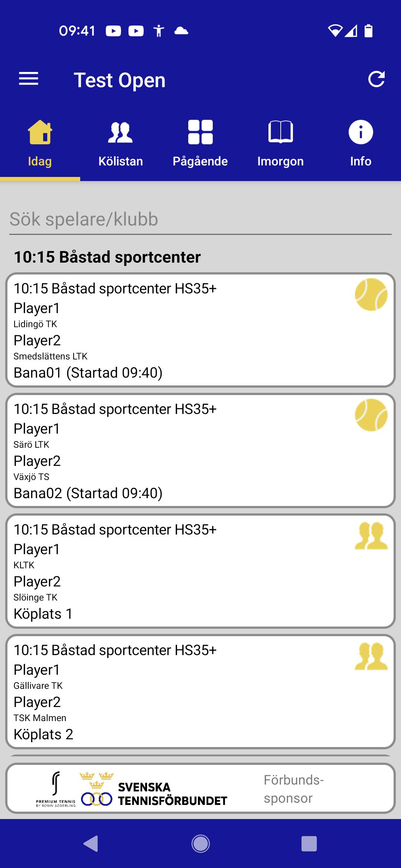Tap queue people icon on Köplats 1 match

[371, 536]
